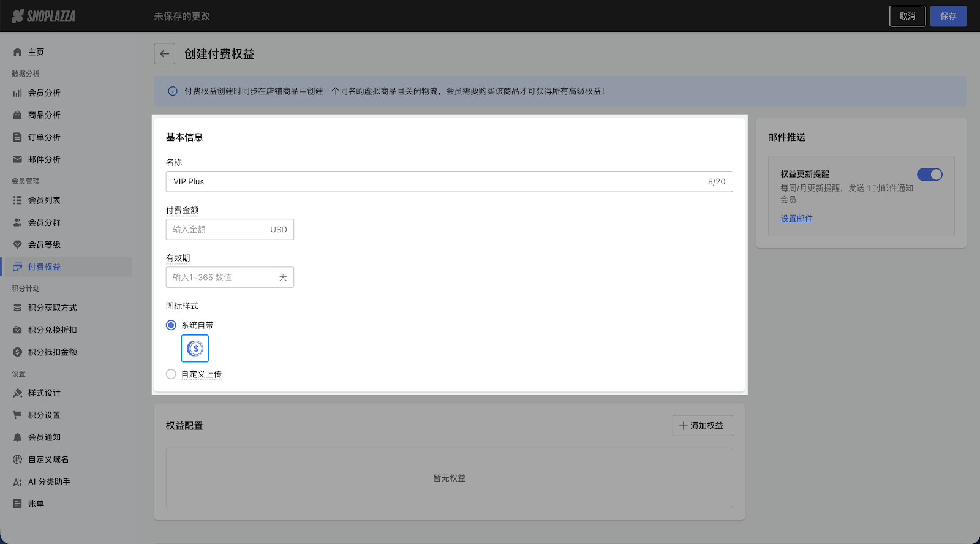
Task: Open the 设置邮件 link
Action: pos(796,219)
